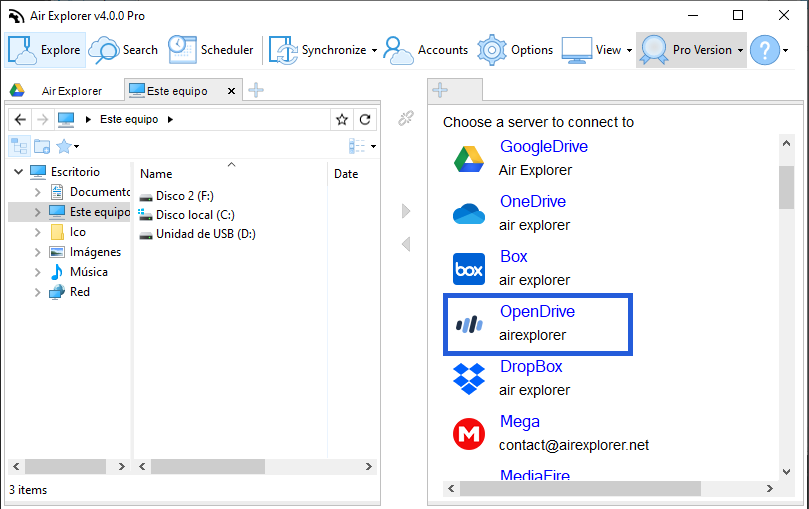809x509 pixels.
Task: Expand the View dropdown arrow
Action: pos(629,51)
